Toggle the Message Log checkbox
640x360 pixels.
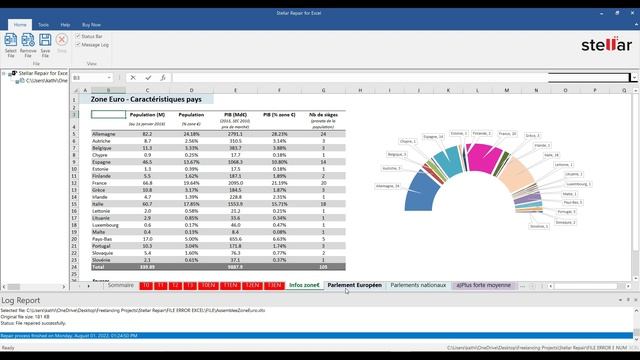pyautogui.click(x=78, y=44)
